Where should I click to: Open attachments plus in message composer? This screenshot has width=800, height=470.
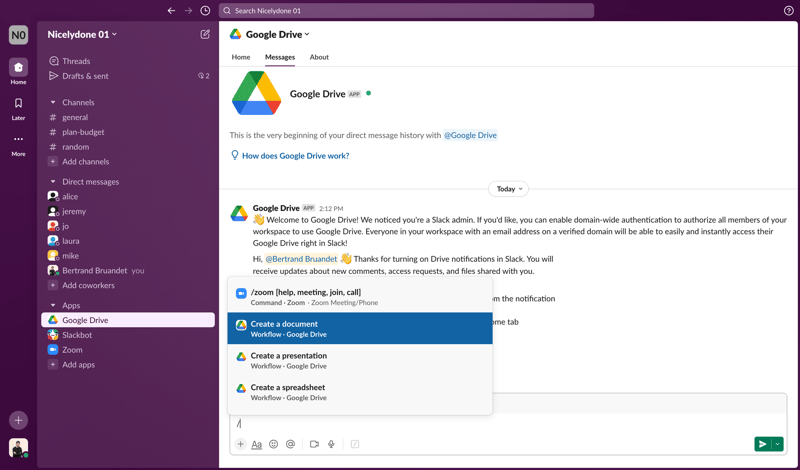click(x=240, y=444)
